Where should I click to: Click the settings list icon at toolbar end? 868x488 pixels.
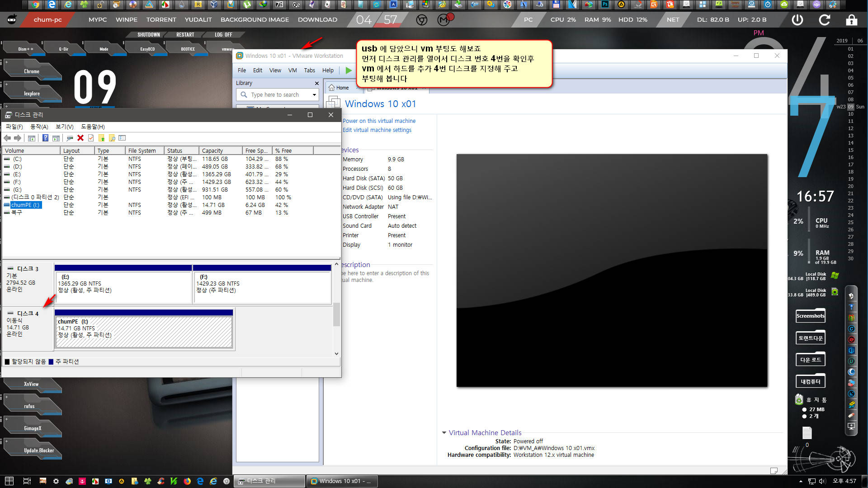pyautogui.click(x=122, y=138)
